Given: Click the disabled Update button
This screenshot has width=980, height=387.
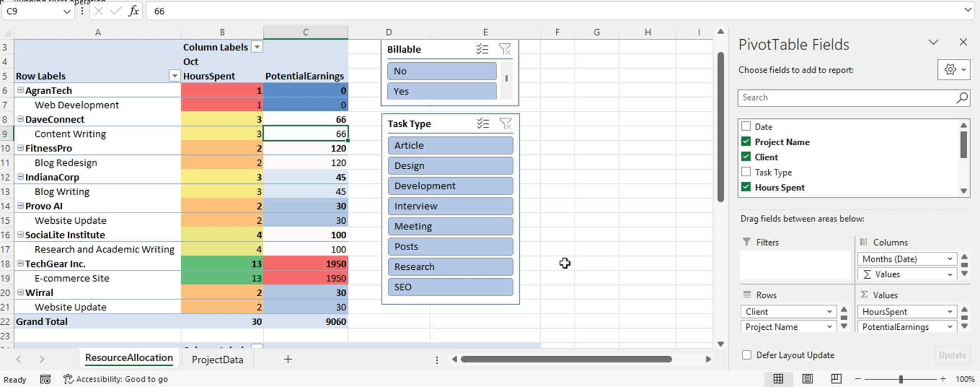Looking at the screenshot, I should [952, 355].
